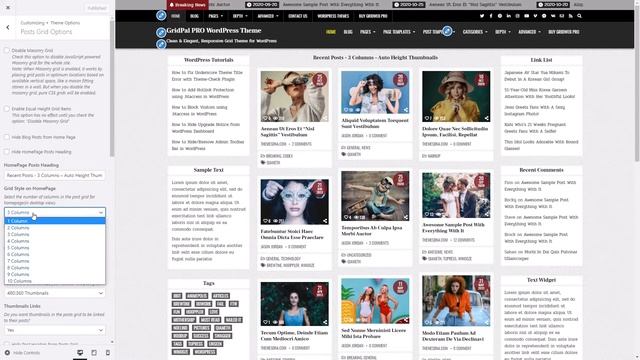Expand ADVANCED submenu in top black bar
Viewport: 640px width, 360px height.
268,16
